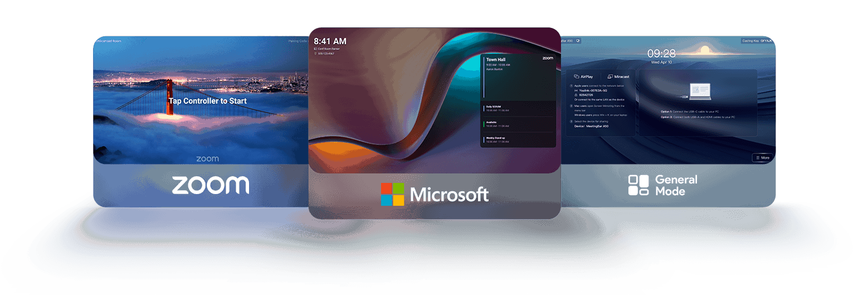Click the Miracast icon in General Mode
Viewport: 868px width, 295px height.
point(610,76)
